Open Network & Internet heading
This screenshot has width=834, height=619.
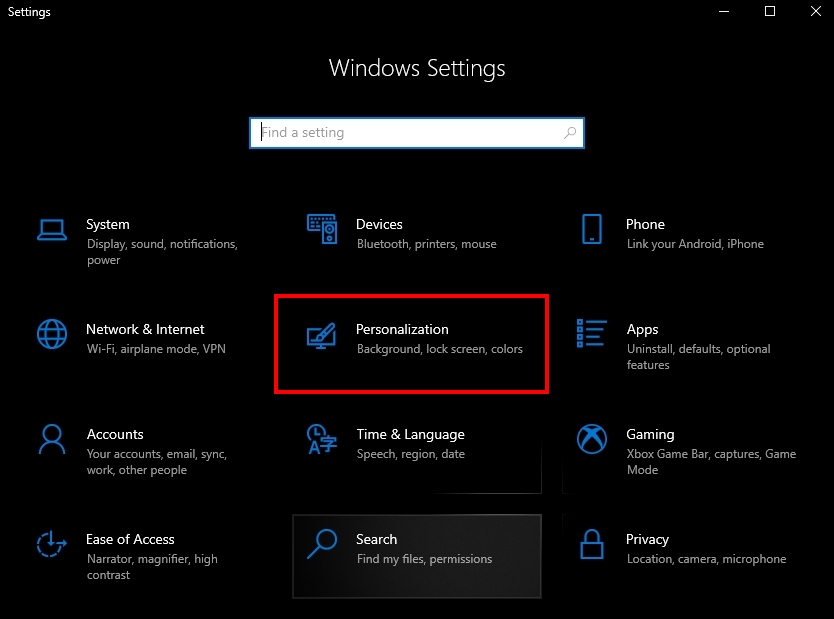145,329
